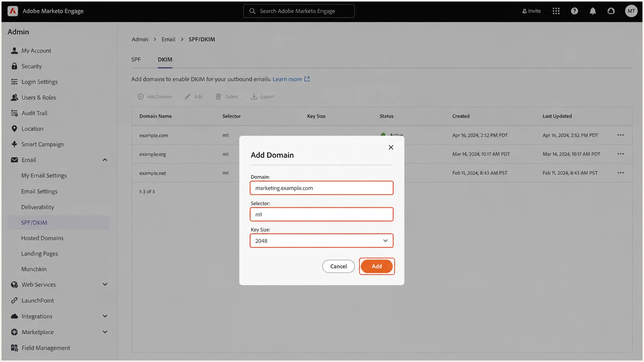Viewport: 644px width, 362px height.
Task: Click the Admin breadcrumb link
Action: point(140,39)
